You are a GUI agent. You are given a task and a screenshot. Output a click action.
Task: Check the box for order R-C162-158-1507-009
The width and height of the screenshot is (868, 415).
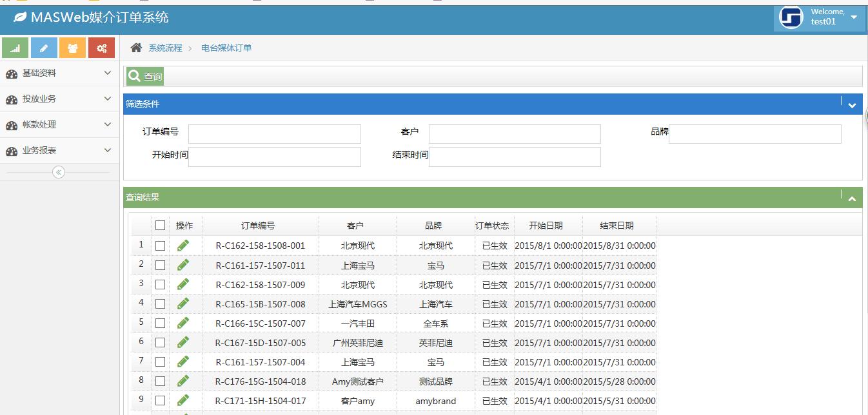pyautogui.click(x=160, y=284)
